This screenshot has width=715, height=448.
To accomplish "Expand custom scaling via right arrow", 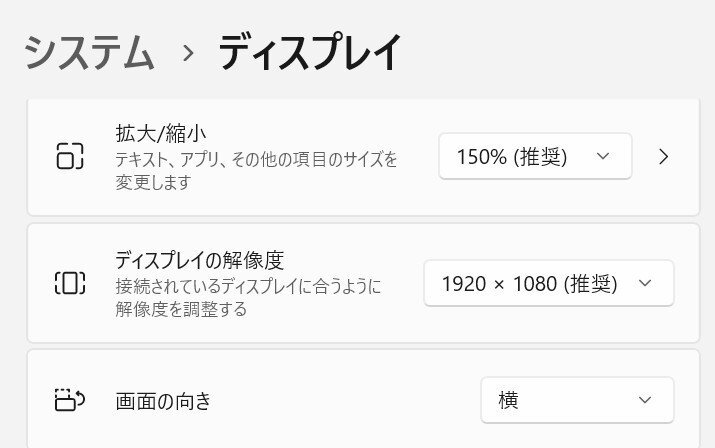I will tap(664, 156).
